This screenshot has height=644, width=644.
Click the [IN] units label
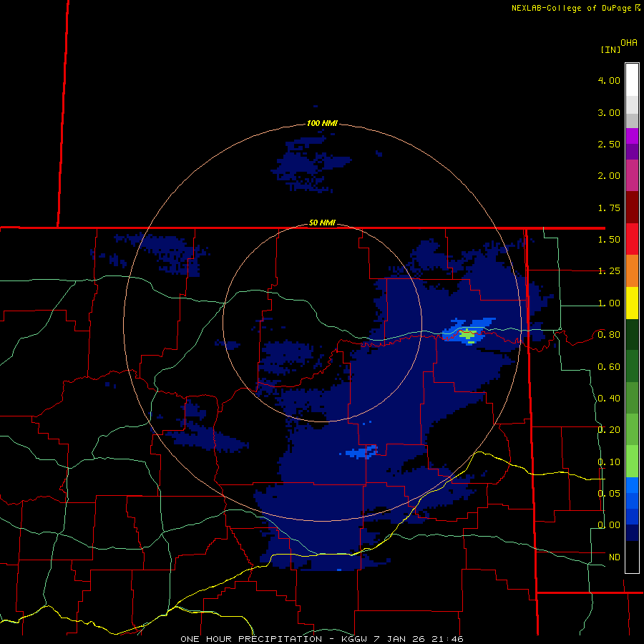click(610, 49)
